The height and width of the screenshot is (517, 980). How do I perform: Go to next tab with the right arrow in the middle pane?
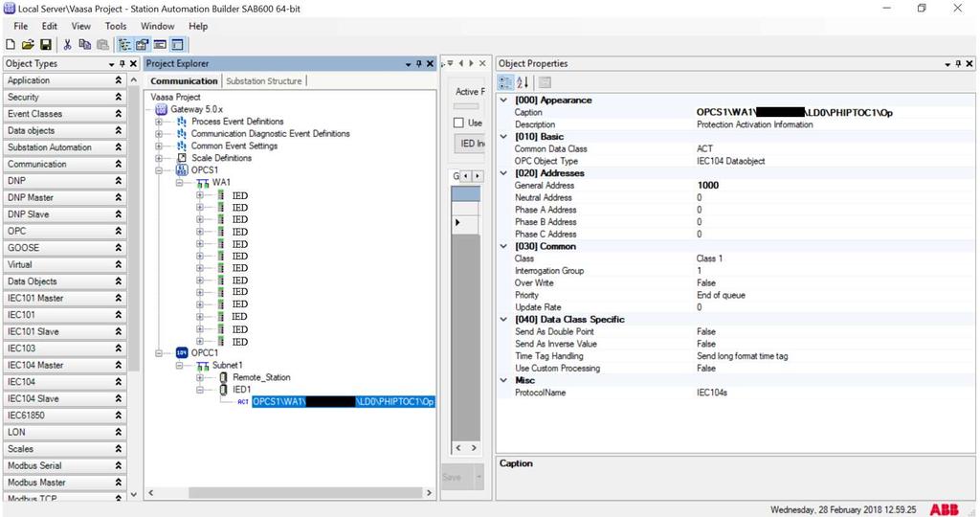pyautogui.click(x=472, y=63)
